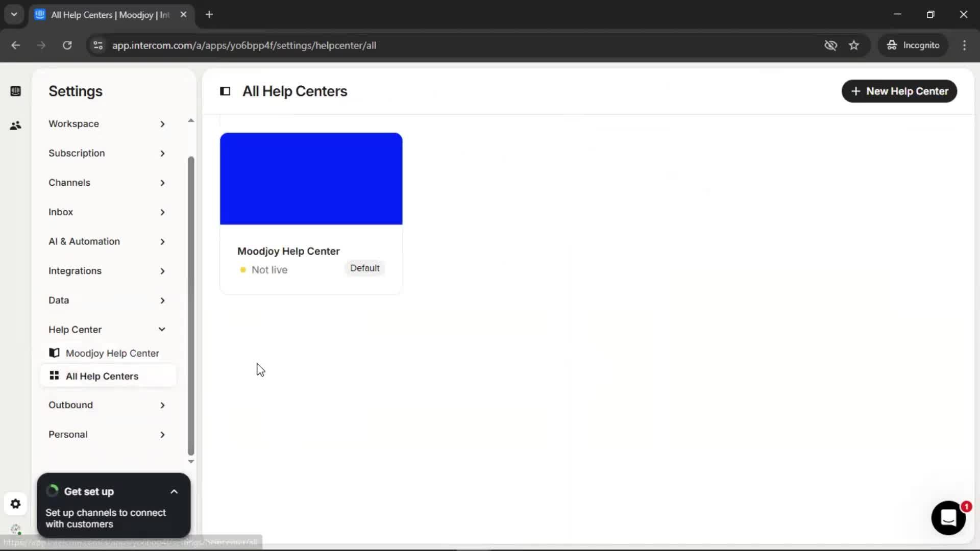Click the settings sidebar scrollbar

(191, 306)
